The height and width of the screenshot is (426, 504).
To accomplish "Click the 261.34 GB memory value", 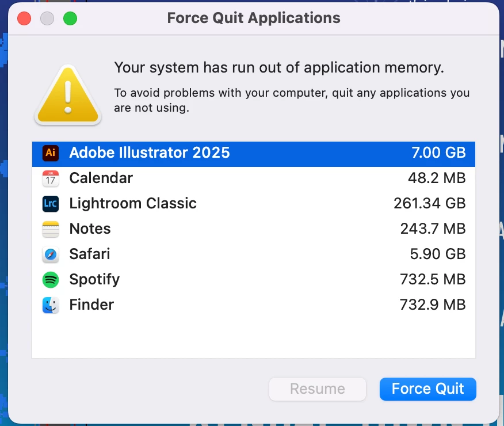I will [x=430, y=204].
